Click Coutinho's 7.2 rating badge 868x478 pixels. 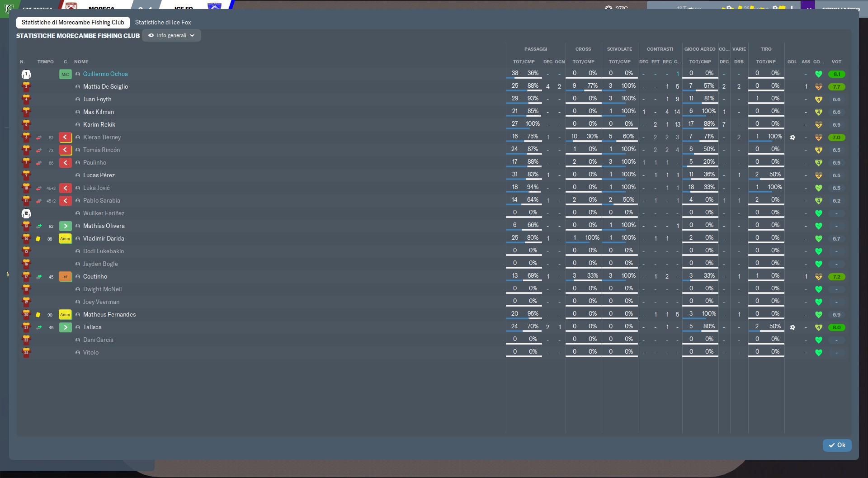click(x=836, y=277)
